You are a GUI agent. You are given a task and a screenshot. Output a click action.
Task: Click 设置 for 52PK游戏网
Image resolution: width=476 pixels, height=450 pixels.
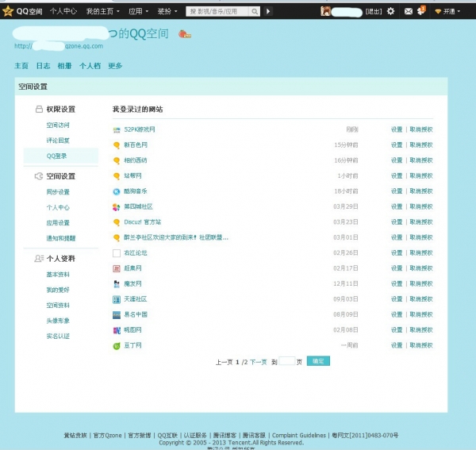click(x=397, y=129)
